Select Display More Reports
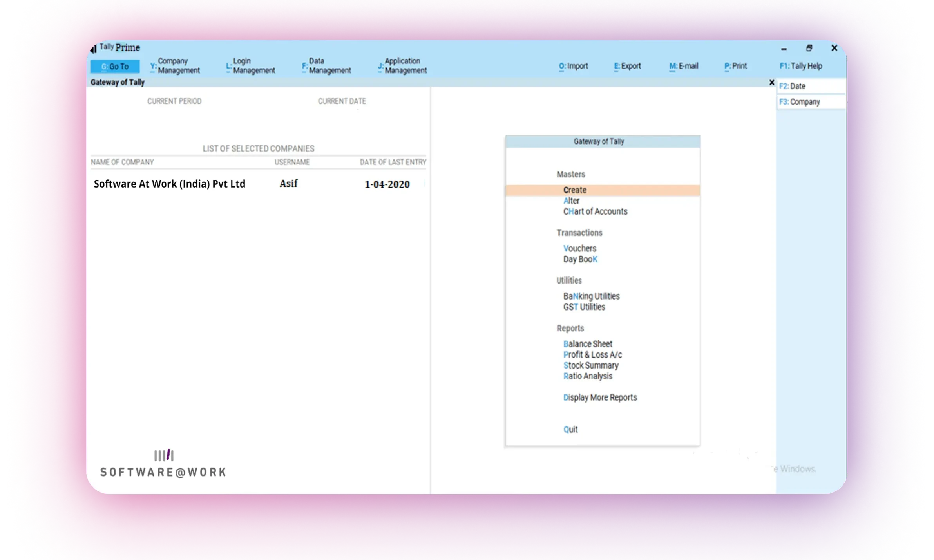This screenshot has width=934, height=560. click(600, 397)
